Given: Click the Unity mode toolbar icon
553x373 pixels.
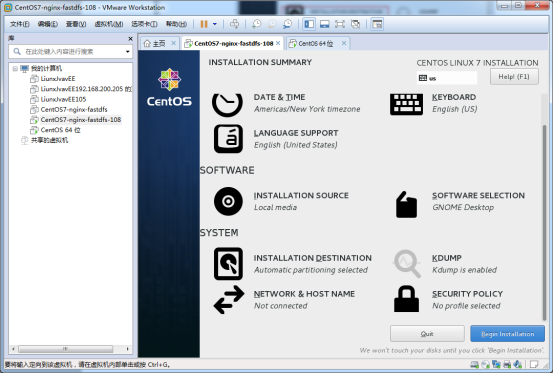Looking at the screenshot, I should (x=356, y=24).
